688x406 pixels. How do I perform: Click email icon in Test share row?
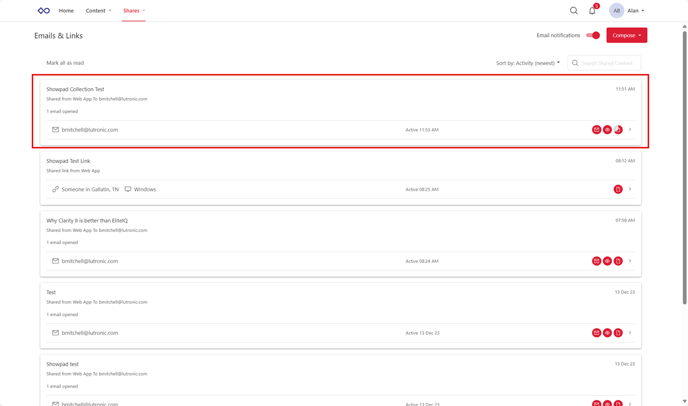597,333
